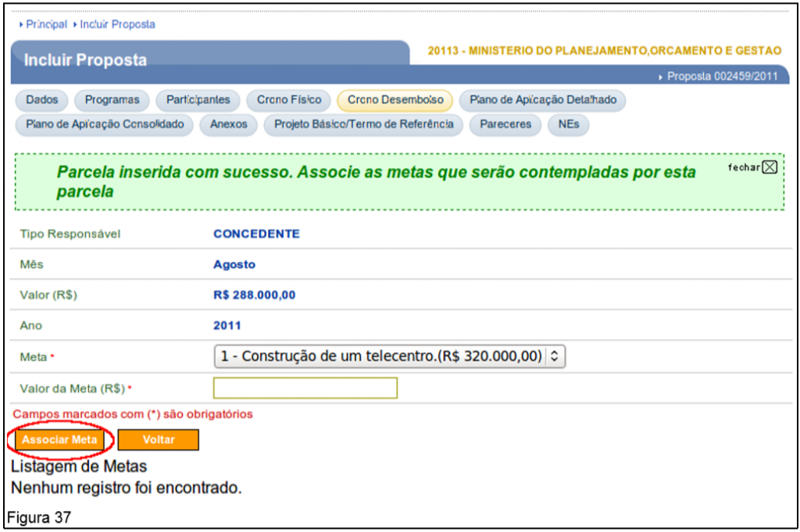Open Projeto Básico/Termo de Referência tab
The height and width of the screenshot is (532, 800).
tap(363, 124)
